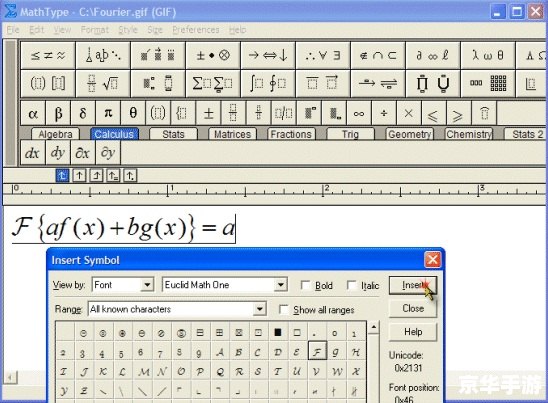Viewport: 548px width, 403px height.
Task: Open the subscript and superscript templates palette
Action: click(x=158, y=83)
